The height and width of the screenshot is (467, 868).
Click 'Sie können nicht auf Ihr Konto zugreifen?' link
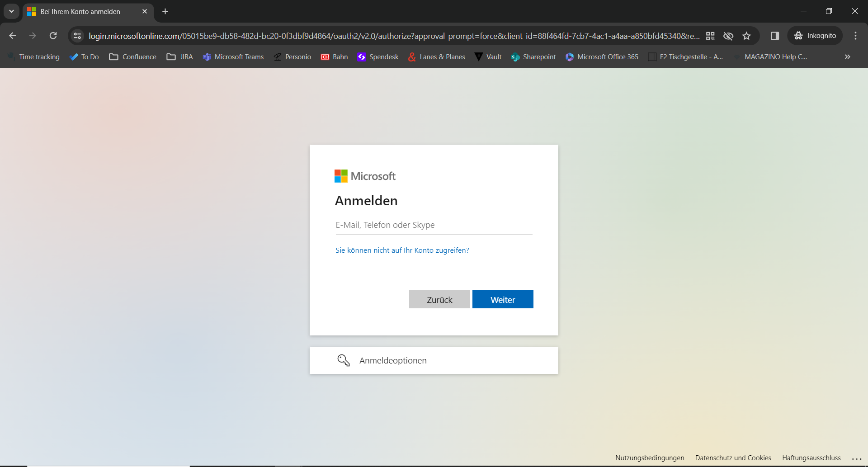click(x=402, y=250)
